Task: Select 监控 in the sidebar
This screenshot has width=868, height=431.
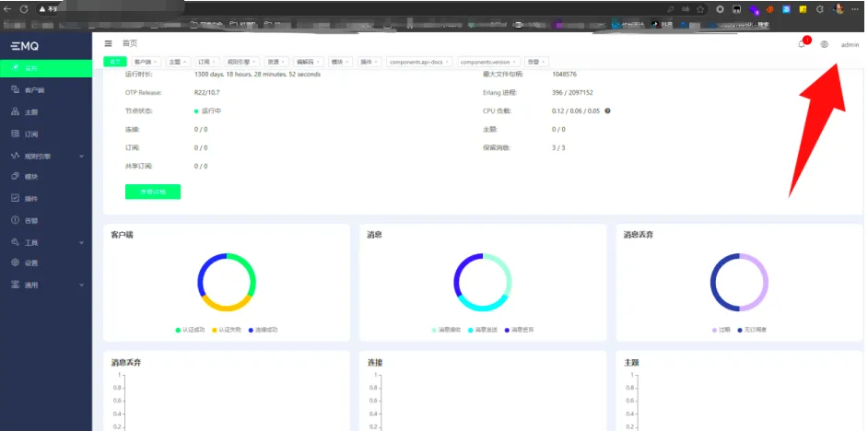Action: tap(46, 68)
